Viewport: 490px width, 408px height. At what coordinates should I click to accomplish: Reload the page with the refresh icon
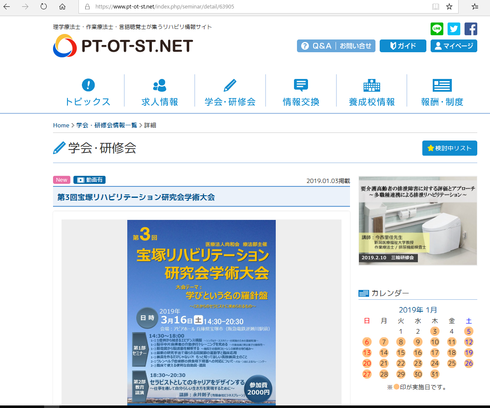click(44, 6)
